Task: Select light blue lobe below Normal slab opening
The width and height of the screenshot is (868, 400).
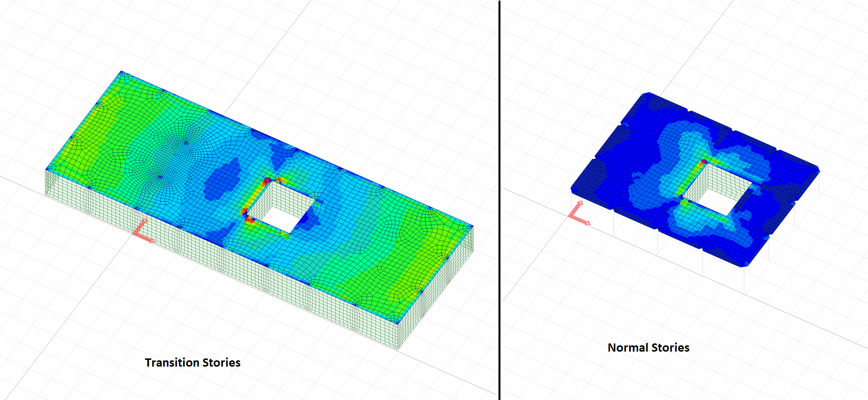Action: pyautogui.click(x=710, y=237)
